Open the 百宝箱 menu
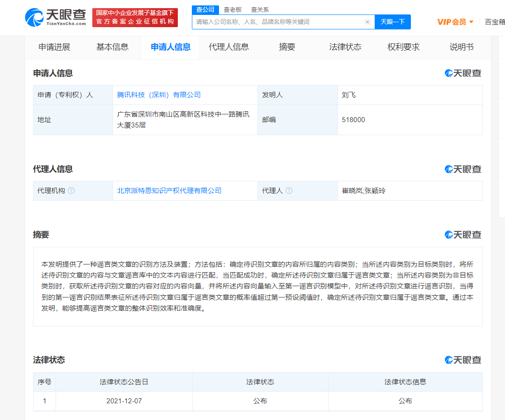 click(x=495, y=22)
